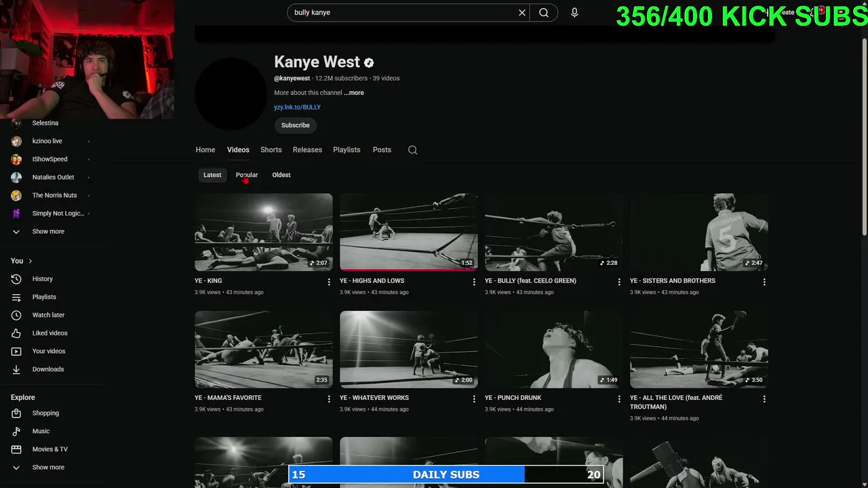Open the channel search magnifier icon
Screen dimensions: 868x488
[x=412, y=150]
